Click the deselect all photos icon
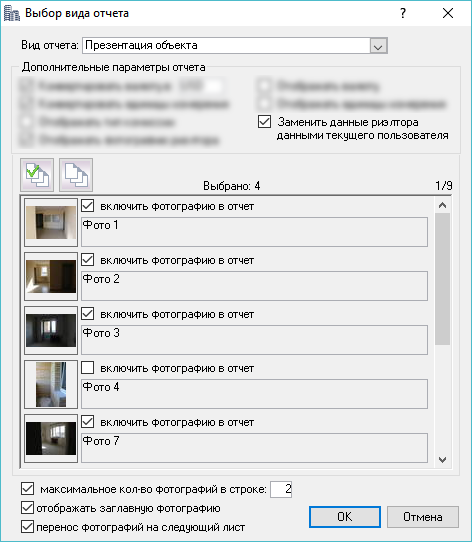Image resolution: width=472 pixels, height=542 pixels. (x=76, y=175)
